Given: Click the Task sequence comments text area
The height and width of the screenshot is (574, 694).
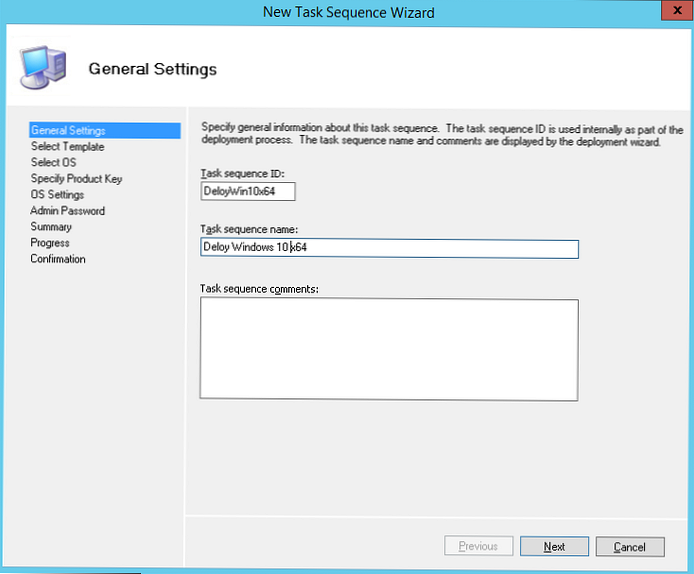Looking at the screenshot, I should tap(389, 350).
